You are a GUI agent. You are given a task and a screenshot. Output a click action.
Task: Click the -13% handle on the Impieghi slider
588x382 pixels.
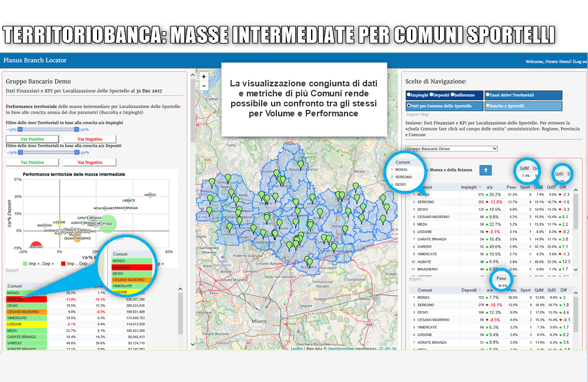click(x=20, y=129)
